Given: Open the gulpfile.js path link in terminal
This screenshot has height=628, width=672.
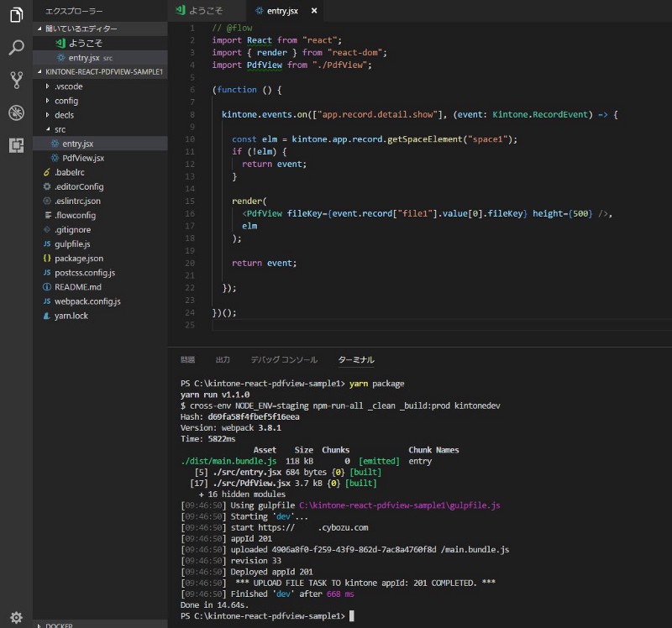Looking at the screenshot, I should click(x=400, y=505).
